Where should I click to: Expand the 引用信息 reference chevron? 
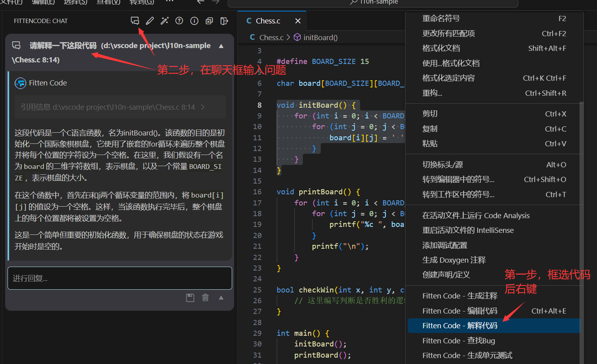click(x=203, y=107)
